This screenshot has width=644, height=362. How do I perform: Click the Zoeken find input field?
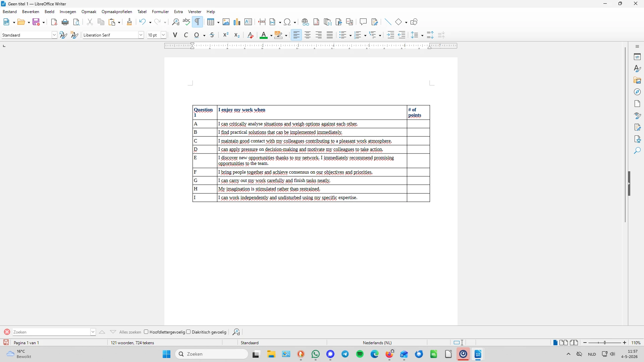(x=51, y=332)
